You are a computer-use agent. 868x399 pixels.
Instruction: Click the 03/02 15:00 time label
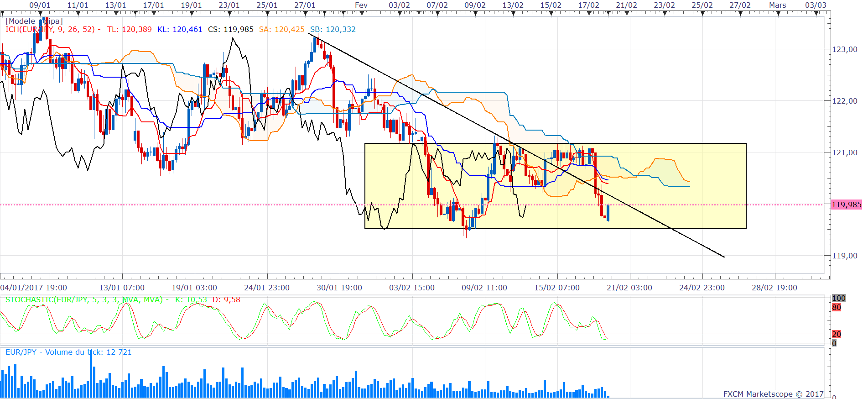(x=412, y=288)
